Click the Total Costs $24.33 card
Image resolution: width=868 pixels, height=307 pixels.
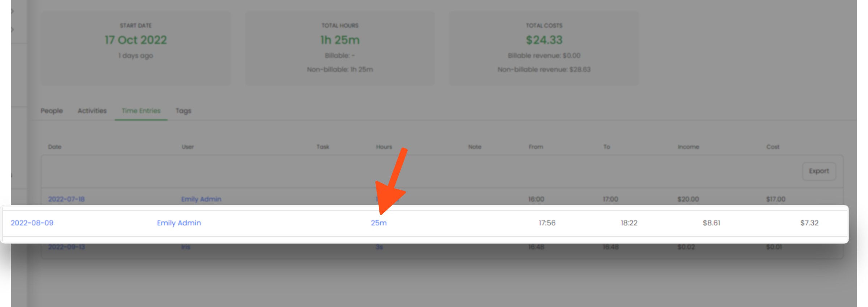pos(544,48)
